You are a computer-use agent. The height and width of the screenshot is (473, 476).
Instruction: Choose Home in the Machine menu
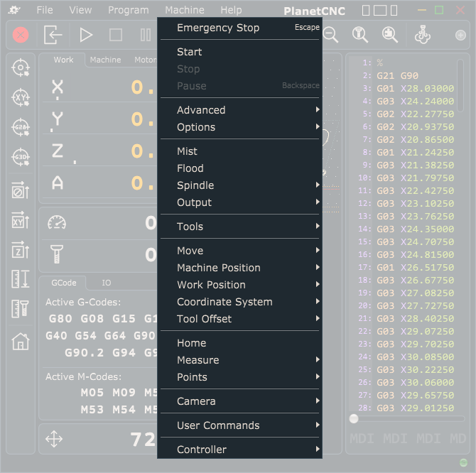tap(192, 343)
